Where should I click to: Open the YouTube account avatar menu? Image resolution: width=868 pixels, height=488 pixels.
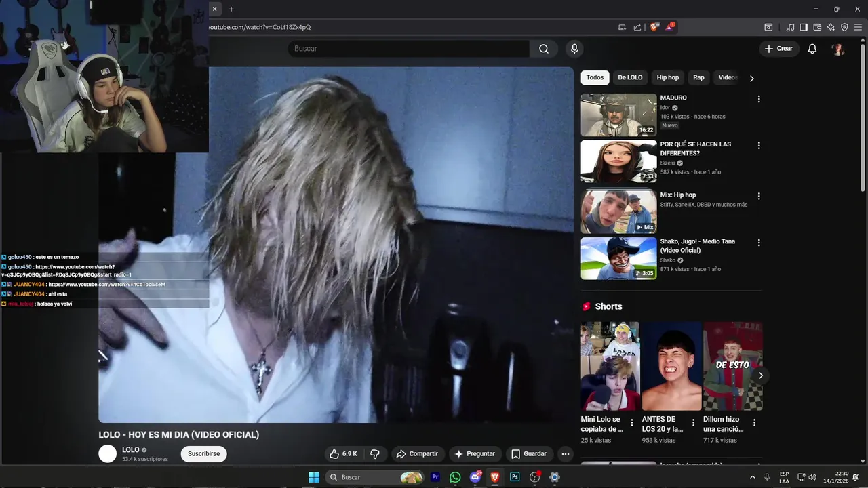[x=839, y=49]
